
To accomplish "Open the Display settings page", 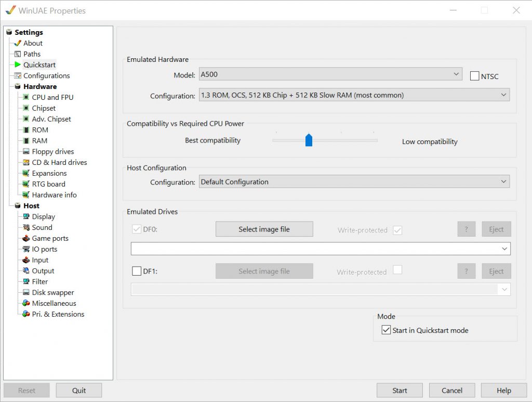I will (44, 217).
